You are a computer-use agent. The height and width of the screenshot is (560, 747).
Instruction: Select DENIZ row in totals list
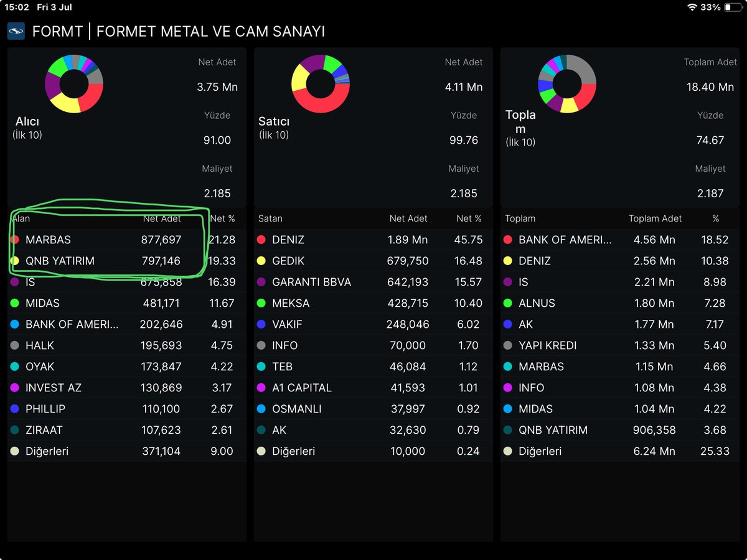click(x=620, y=261)
